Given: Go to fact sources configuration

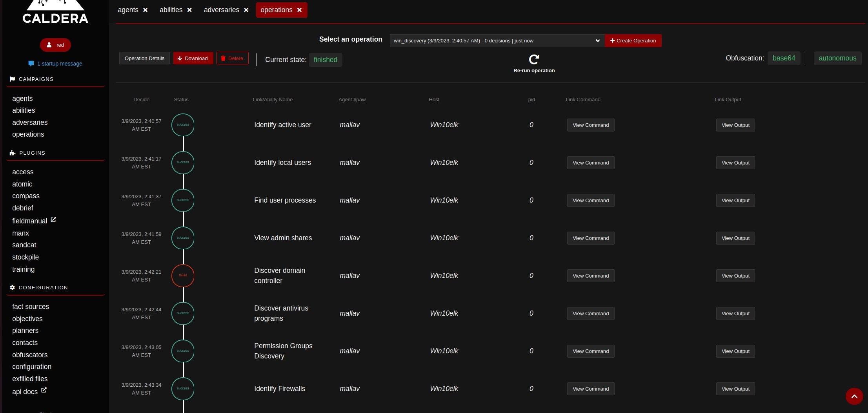Looking at the screenshot, I should point(31,307).
